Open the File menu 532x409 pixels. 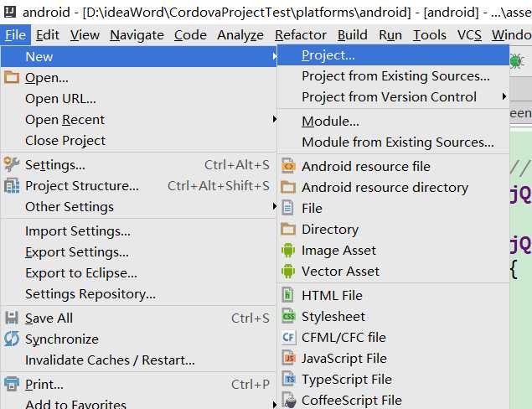[x=16, y=35]
